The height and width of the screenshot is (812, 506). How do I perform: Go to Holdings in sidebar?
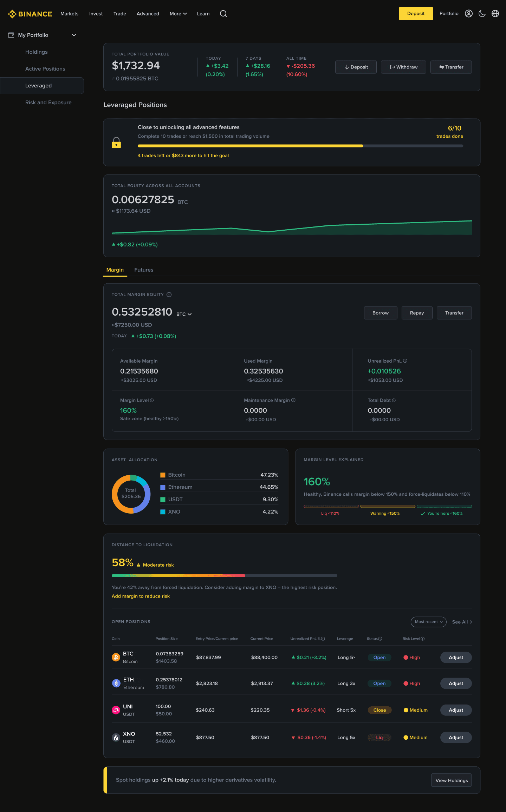point(37,52)
